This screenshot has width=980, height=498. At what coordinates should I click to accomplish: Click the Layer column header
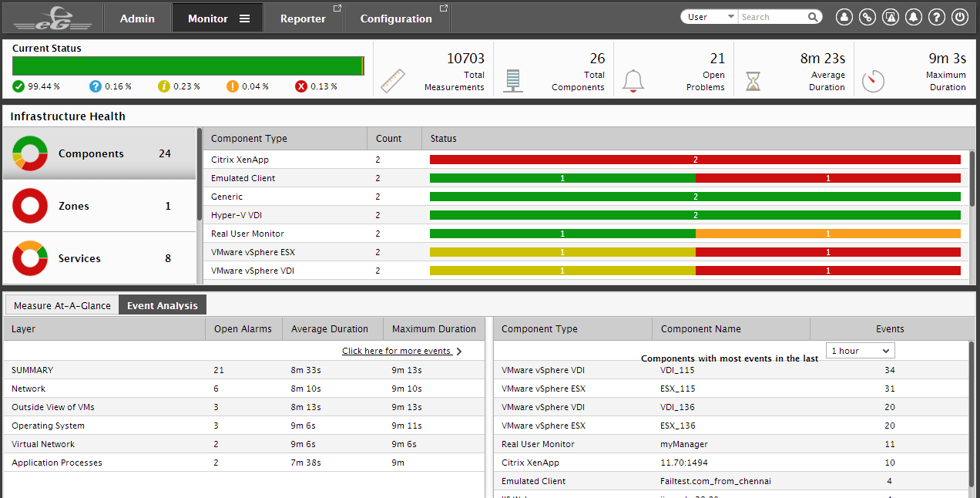pyautogui.click(x=105, y=329)
